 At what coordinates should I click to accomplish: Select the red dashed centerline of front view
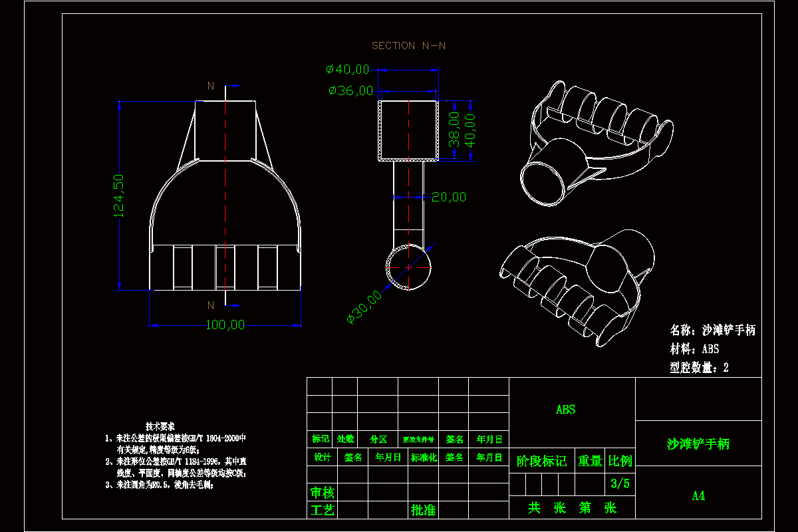226,195
